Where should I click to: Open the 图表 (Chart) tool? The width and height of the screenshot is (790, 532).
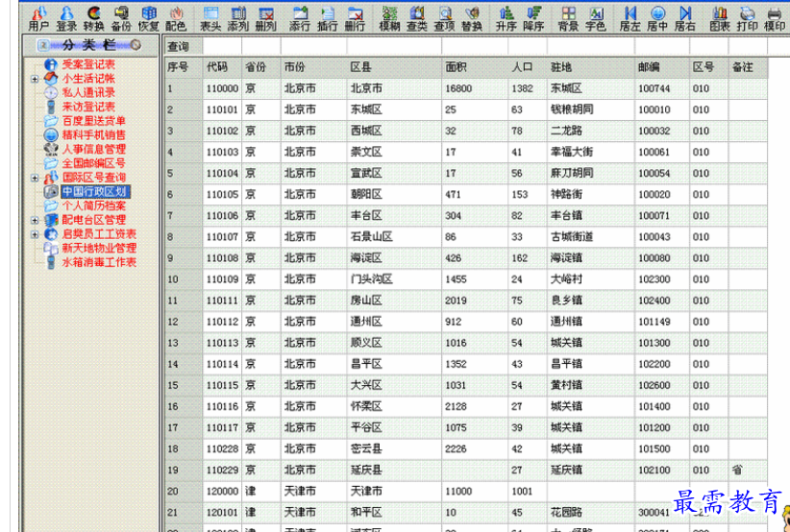click(x=720, y=17)
